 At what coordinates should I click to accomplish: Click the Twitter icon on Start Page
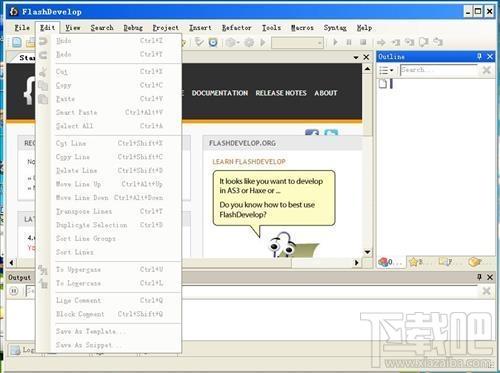pyautogui.click(x=331, y=133)
